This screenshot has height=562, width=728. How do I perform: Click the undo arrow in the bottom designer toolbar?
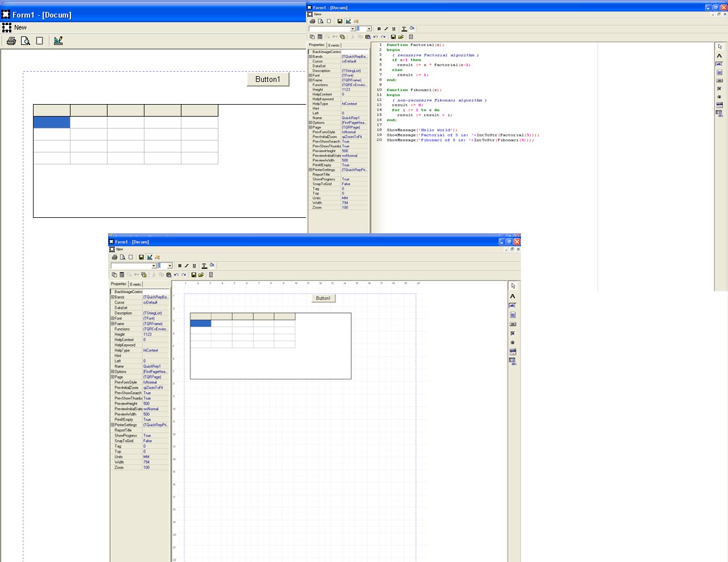[x=176, y=275]
